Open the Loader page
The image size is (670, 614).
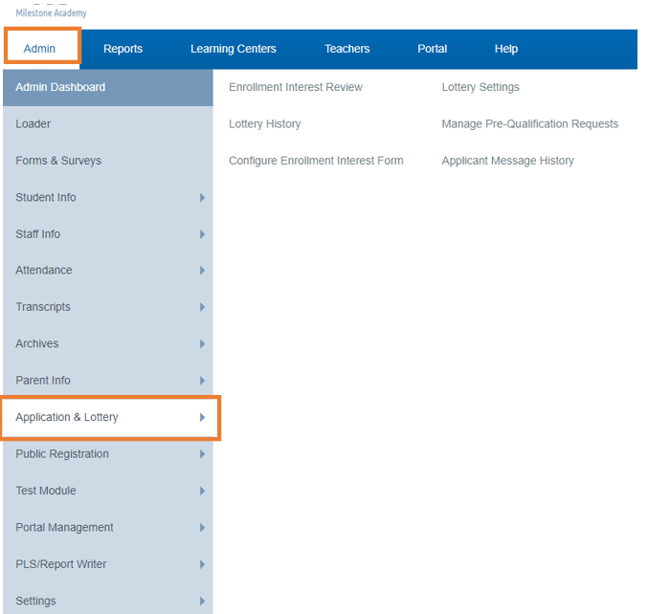tap(33, 124)
